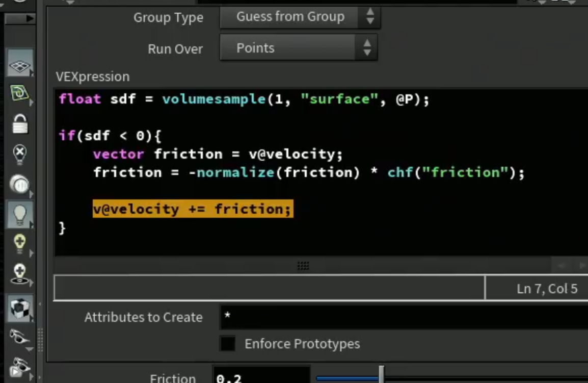Screen dimensions: 588x383
Task: Click the dotted resize handle below the editor
Action: [303, 266]
